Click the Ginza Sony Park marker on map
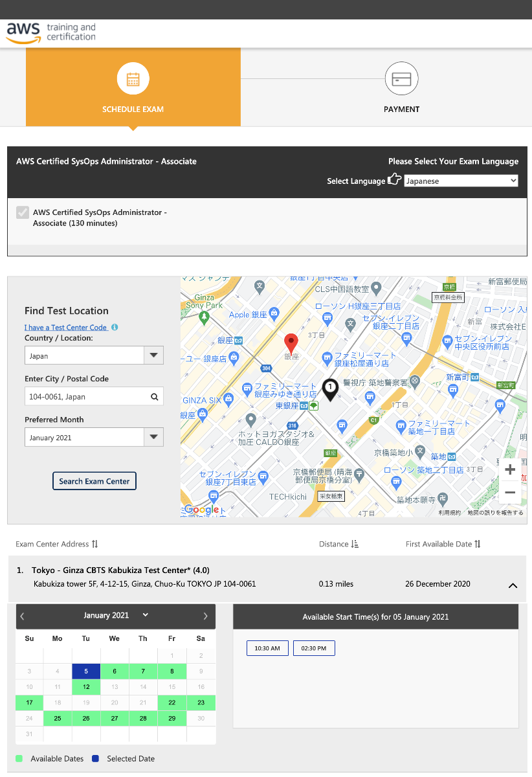Image resolution: width=532 pixels, height=777 pixels. 205,317
